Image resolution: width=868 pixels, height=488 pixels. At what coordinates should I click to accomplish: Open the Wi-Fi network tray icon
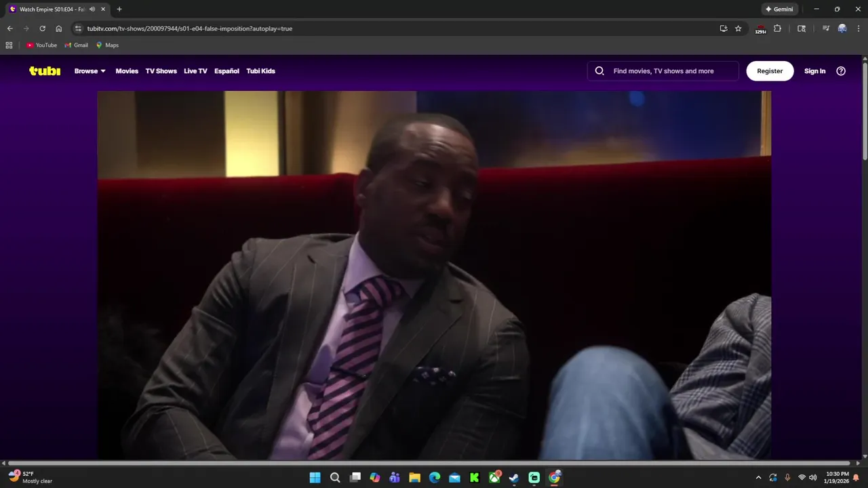coord(802,478)
